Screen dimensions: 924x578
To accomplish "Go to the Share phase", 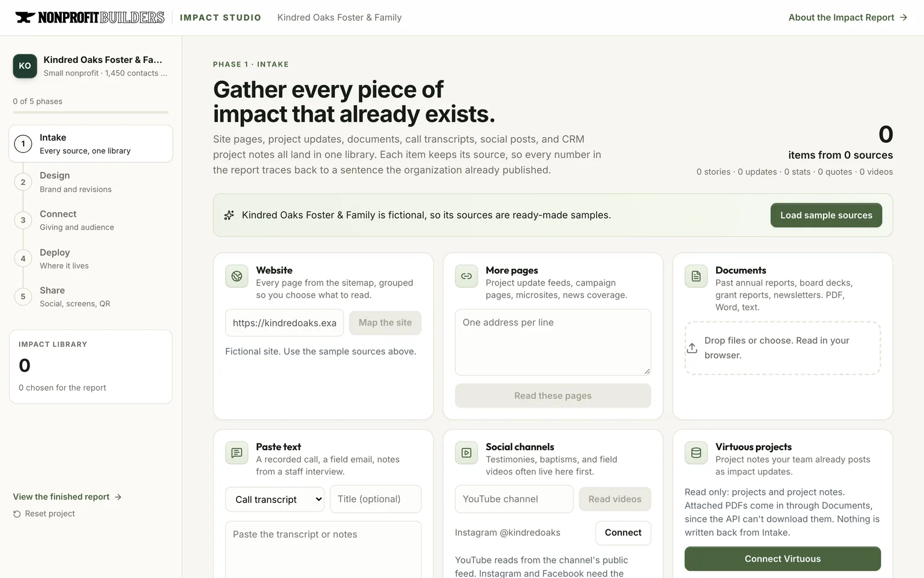I will (91, 297).
